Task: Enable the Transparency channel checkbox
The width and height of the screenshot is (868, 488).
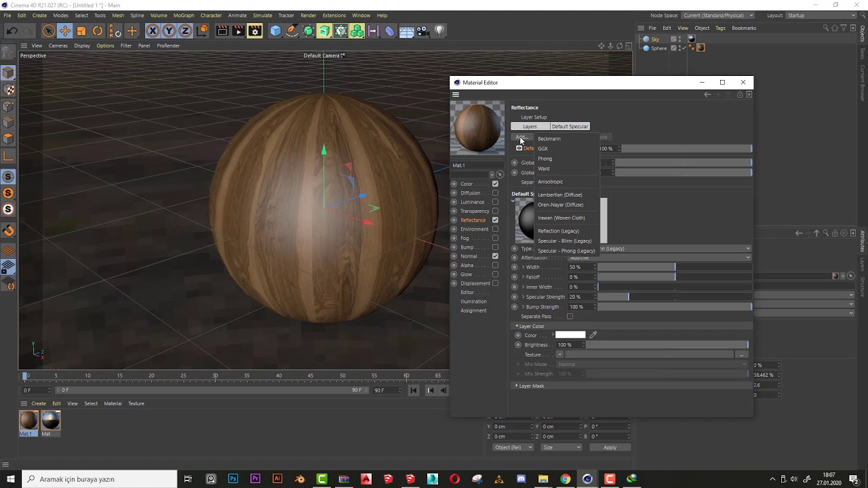Action: coord(495,211)
